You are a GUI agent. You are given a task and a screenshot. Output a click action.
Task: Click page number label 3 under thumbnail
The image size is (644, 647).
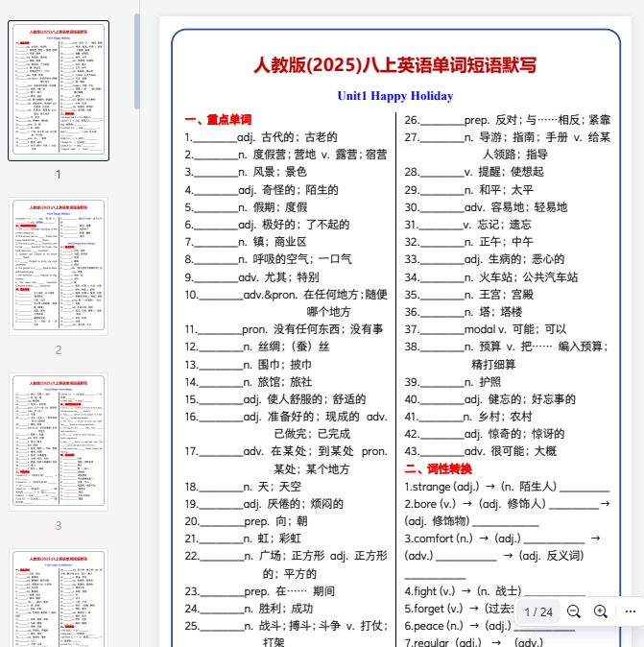click(59, 526)
